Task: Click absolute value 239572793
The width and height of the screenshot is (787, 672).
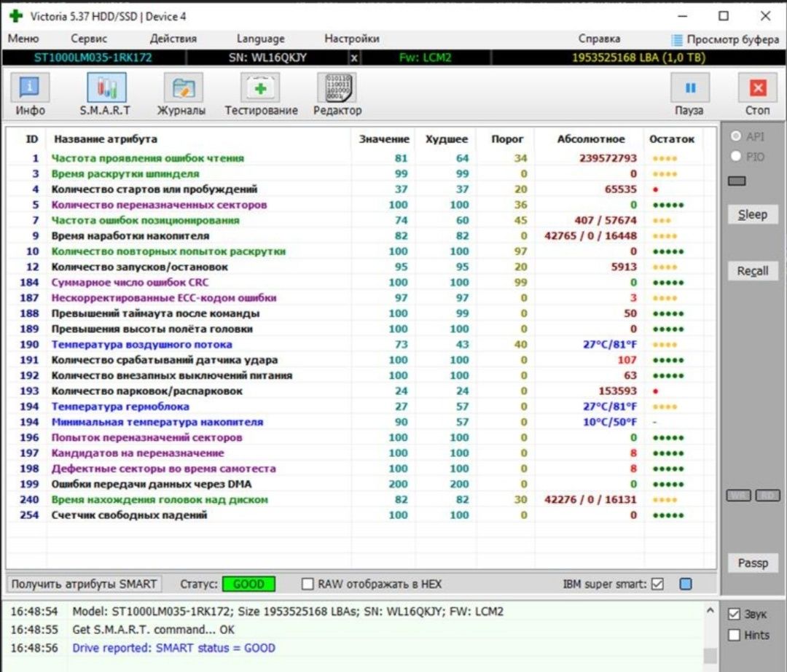Action: pyautogui.click(x=608, y=158)
